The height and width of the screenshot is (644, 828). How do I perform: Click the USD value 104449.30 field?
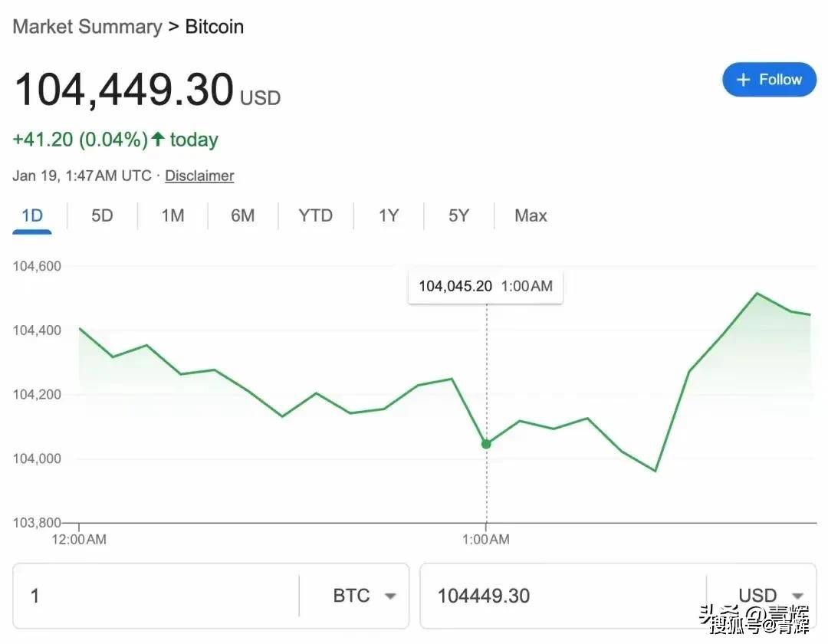(563, 596)
